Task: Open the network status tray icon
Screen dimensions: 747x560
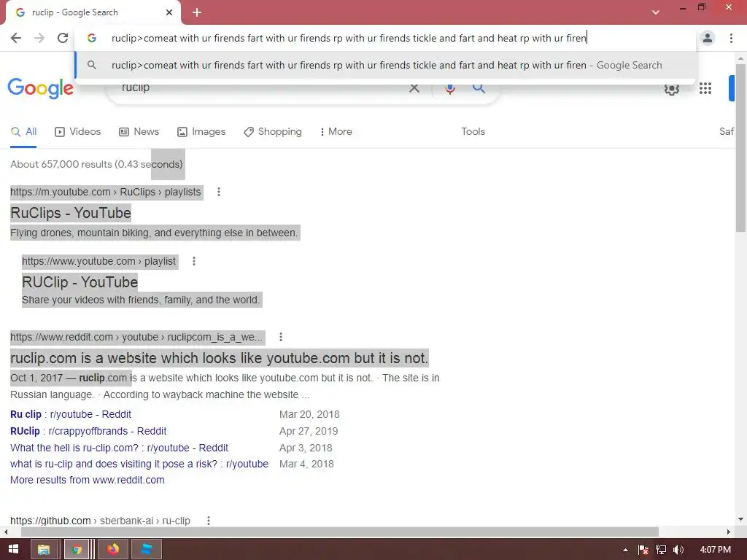Action: pos(661,550)
